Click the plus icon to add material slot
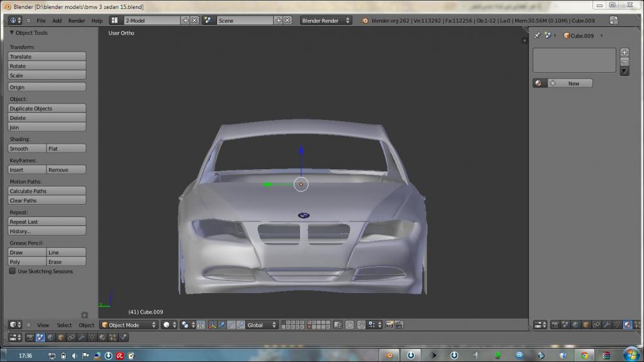 point(624,52)
